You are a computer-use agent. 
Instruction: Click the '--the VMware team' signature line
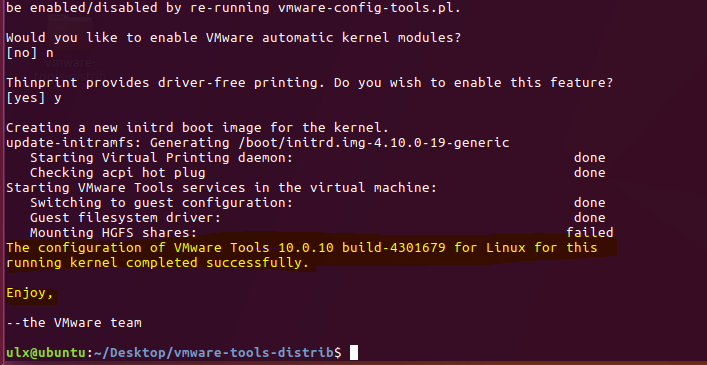click(x=74, y=323)
